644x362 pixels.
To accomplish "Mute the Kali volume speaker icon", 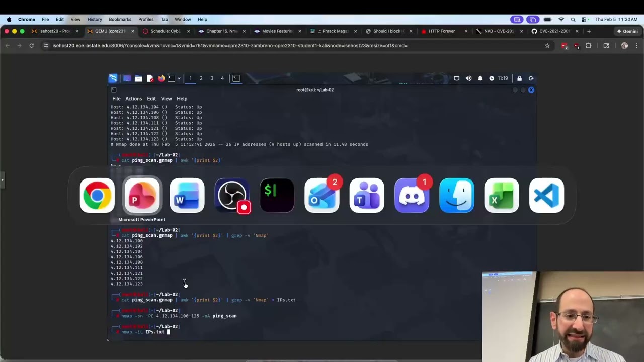I will point(468,78).
